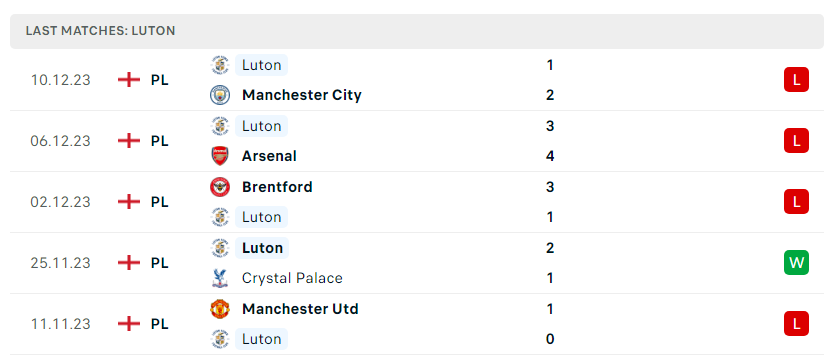The height and width of the screenshot is (361, 829).
Task: Open the Arsenal team link
Action: 269,156
